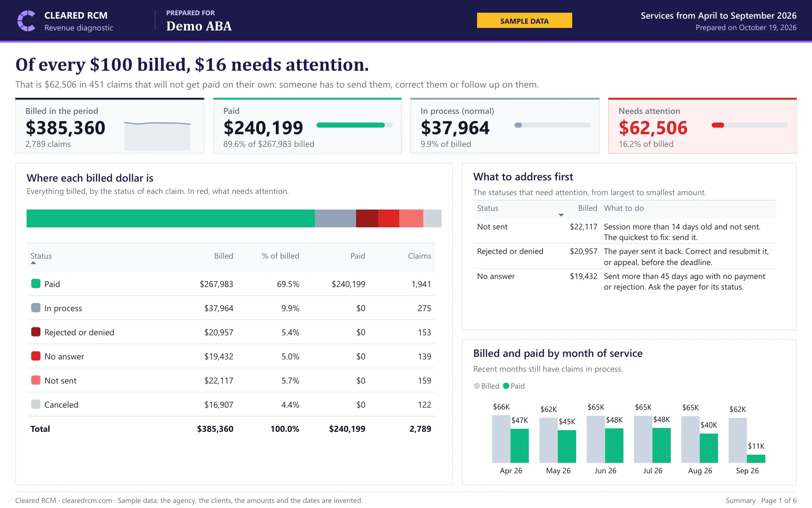Click the Paid column header in status table
The height and width of the screenshot is (508, 812).
[358, 256]
